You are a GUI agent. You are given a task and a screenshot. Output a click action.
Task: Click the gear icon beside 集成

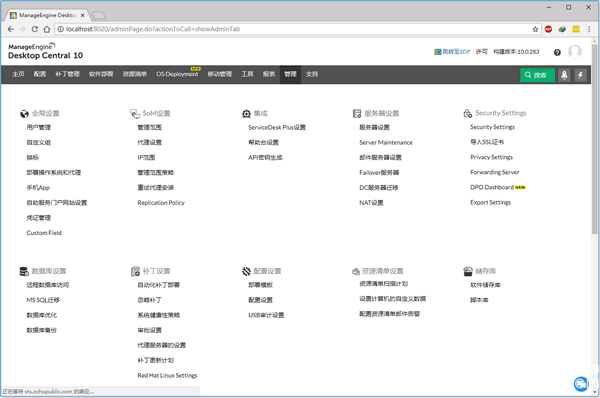(246, 114)
